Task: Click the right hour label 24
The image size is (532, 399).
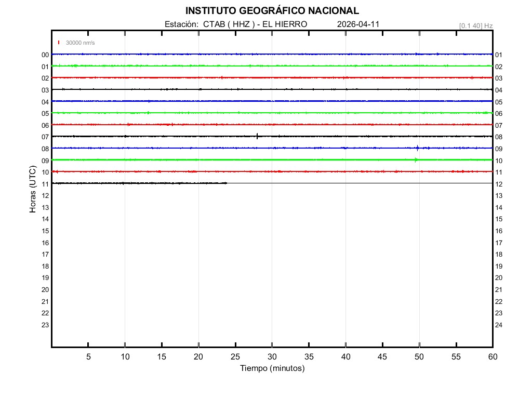Action: [x=499, y=325]
